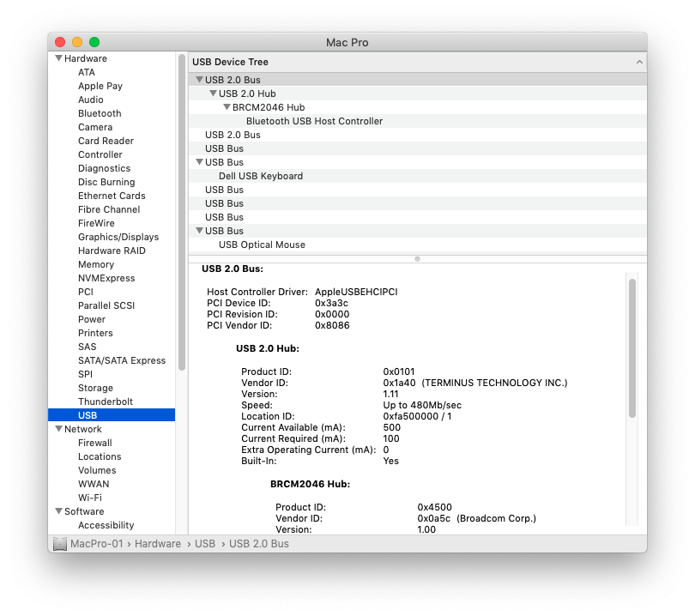Select Parallel SCSI in the sidebar

[x=106, y=305]
